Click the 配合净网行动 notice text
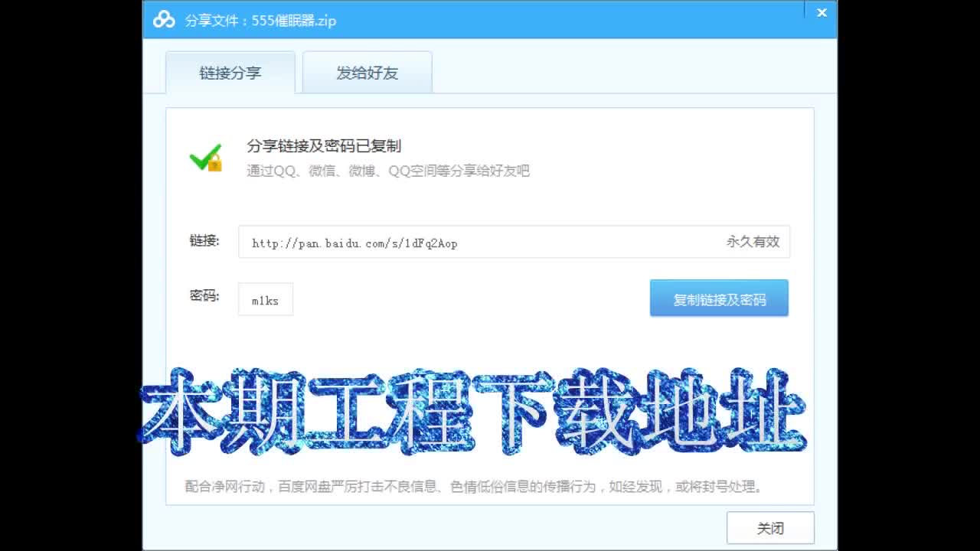The width and height of the screenshot is (980, 551). tap(474, 486)
